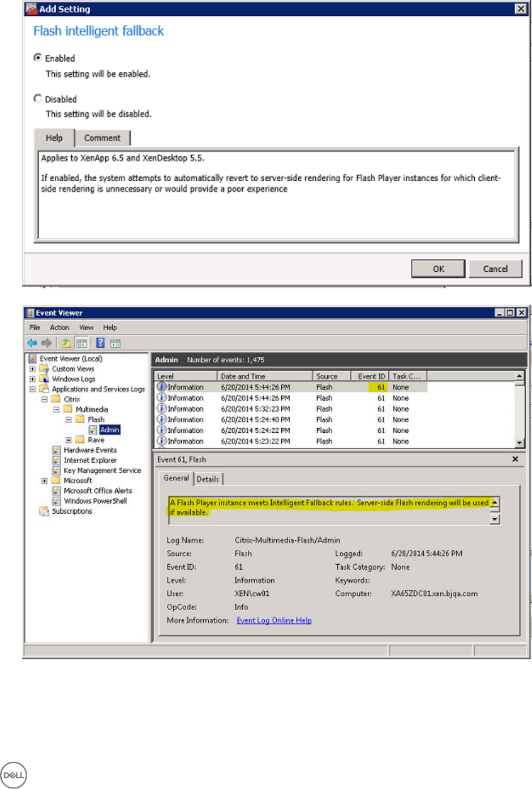
Task: Open the Action menu
Action: click(59, 327)
